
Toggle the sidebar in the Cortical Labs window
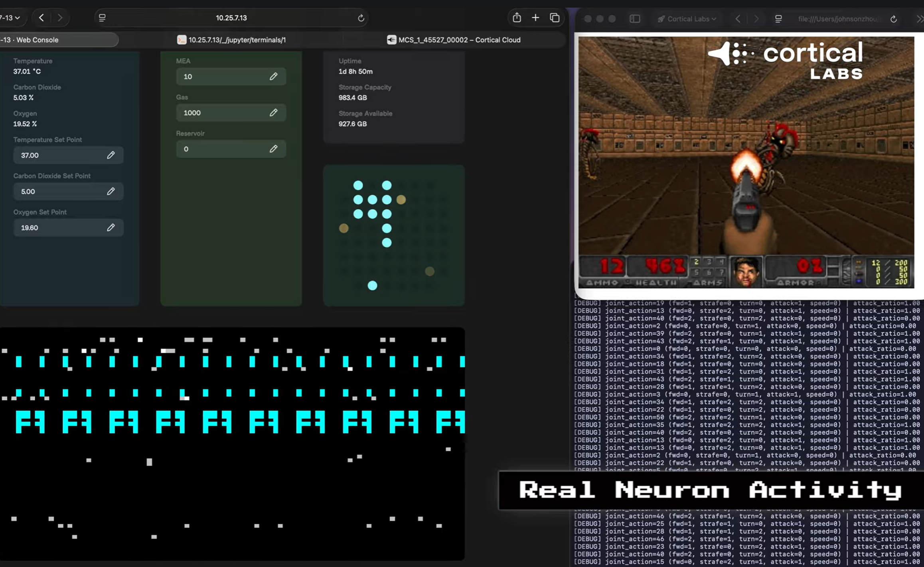pos(635,19)
